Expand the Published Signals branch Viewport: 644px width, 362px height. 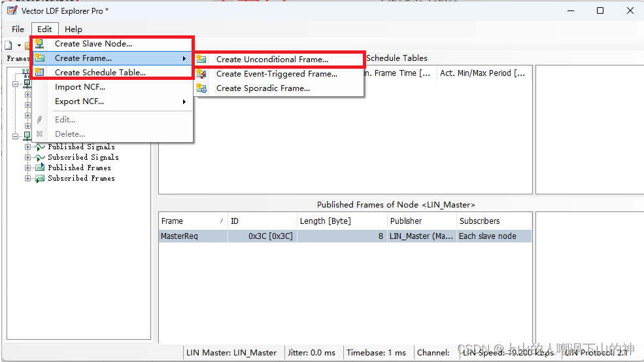click(x=27, y=147)
